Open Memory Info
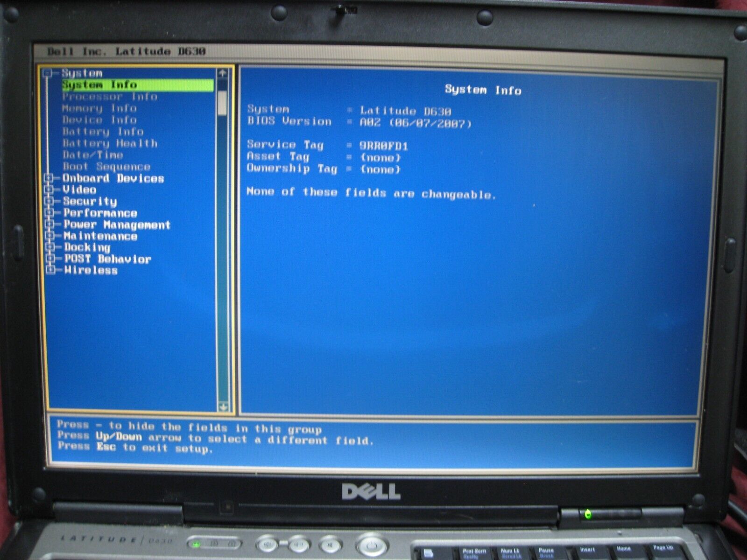 pos(99,108)
